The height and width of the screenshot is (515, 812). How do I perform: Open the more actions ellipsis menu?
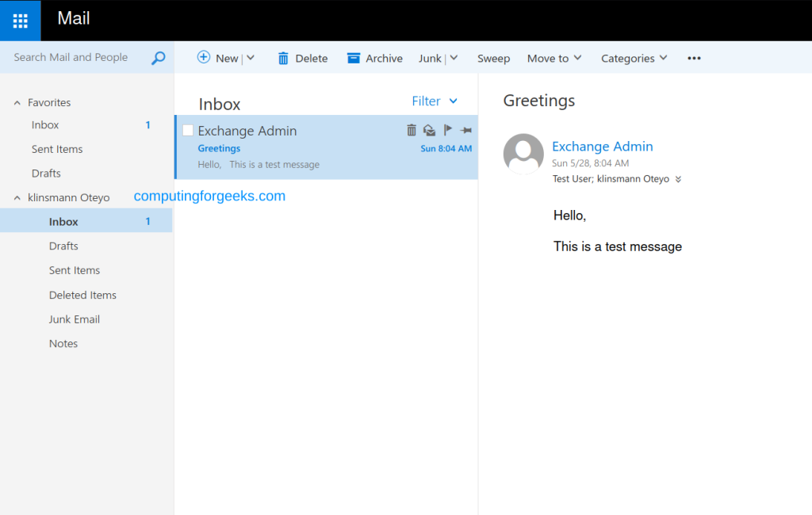(x=694, y=59)
